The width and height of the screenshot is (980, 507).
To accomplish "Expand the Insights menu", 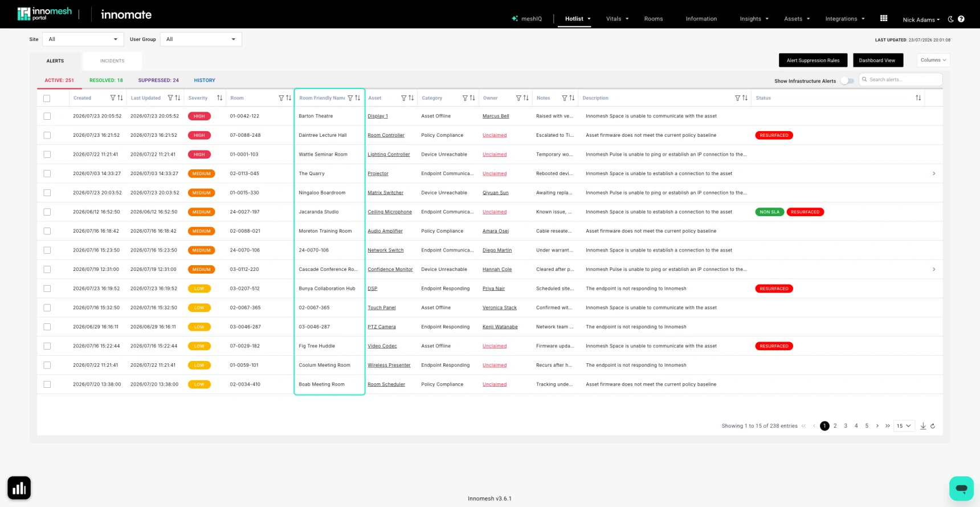I will [754, 19].
